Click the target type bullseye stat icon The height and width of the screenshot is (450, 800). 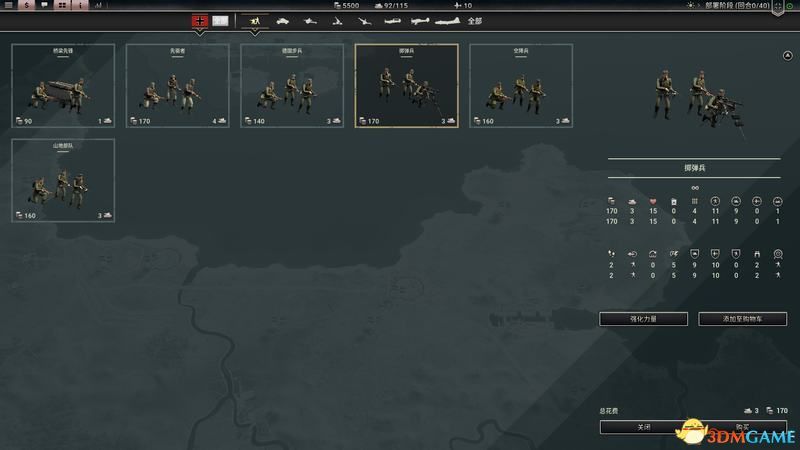point(778,254)
